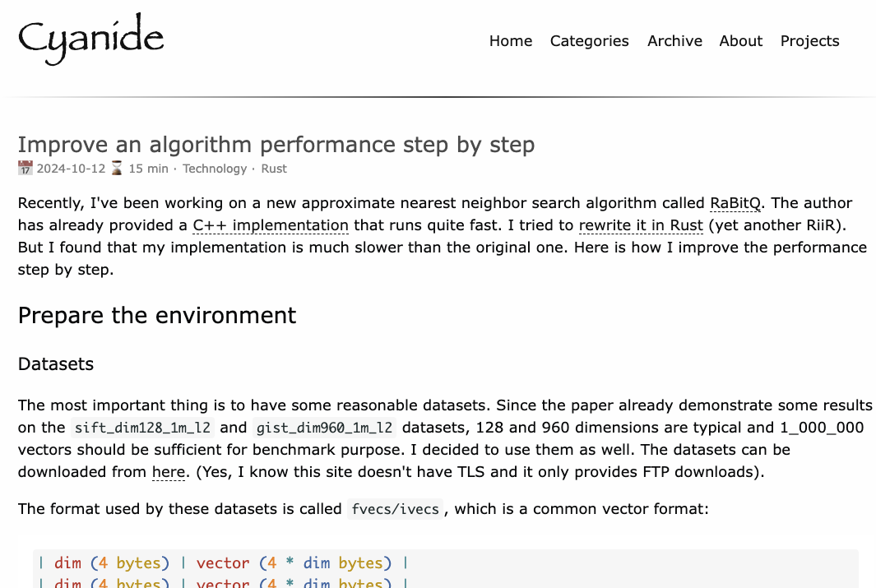Click the gist_dim960_1m_l2 inline code
Screen dimensions: 876x588
click(324, 428)
